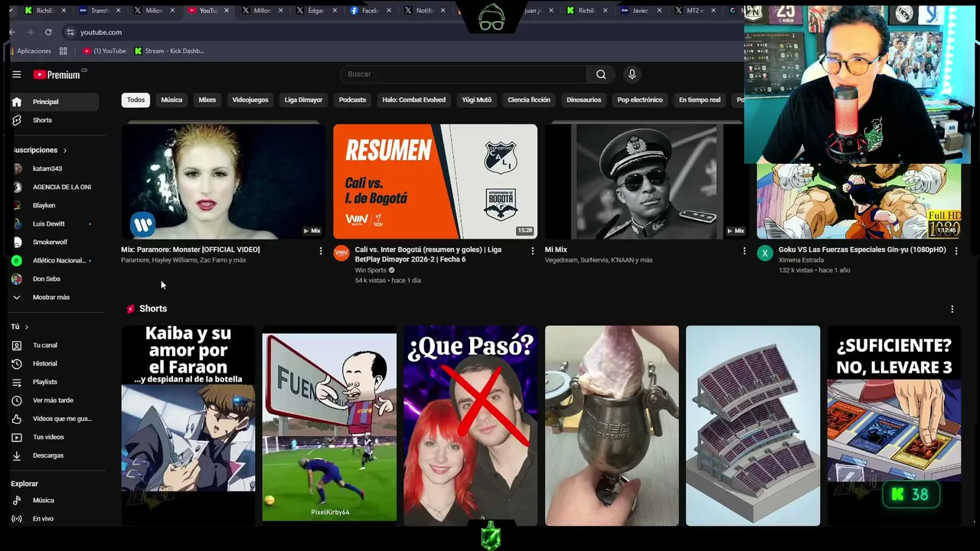The height and width of the screenshot is (551, 980).
Task: Open options menu for Mi Mix
Action: tap(744, 250)
